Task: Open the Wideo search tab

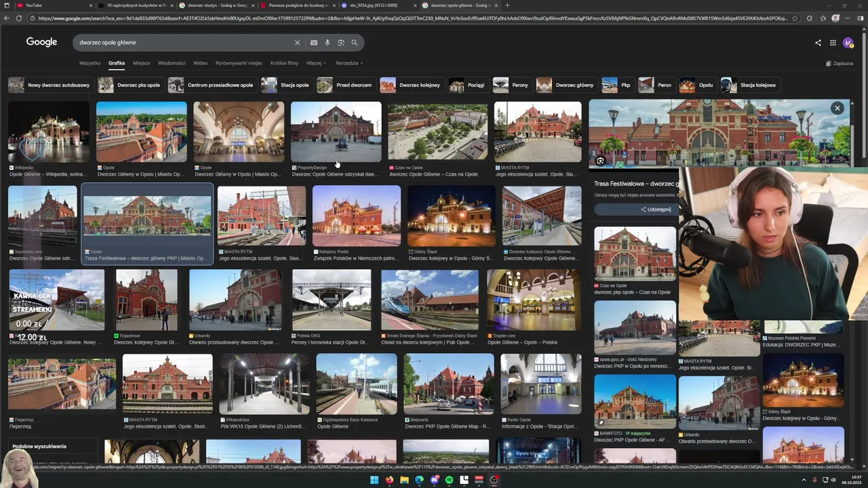Action: click(200, 63)
